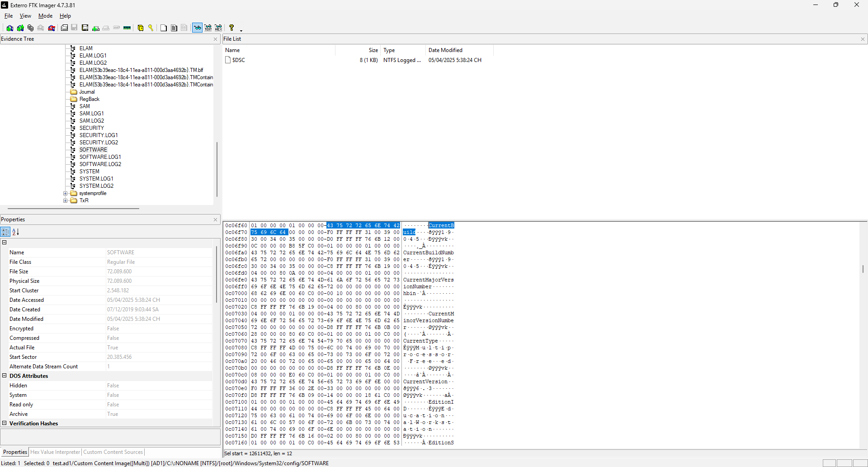
Task: Click the Capture Memory chip icon
Action: coord(127,28)
